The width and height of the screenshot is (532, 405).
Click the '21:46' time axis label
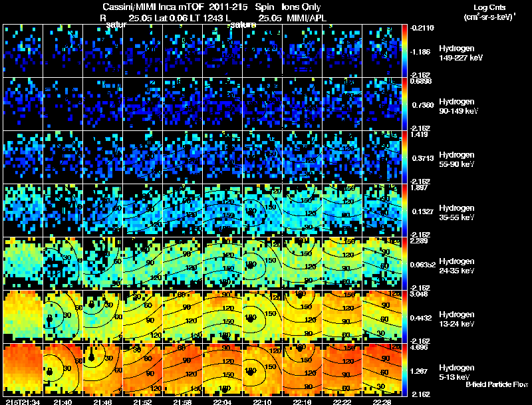103,402
